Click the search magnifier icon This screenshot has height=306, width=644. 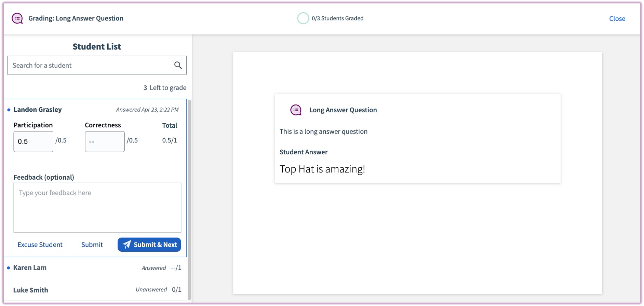point(178,65)
